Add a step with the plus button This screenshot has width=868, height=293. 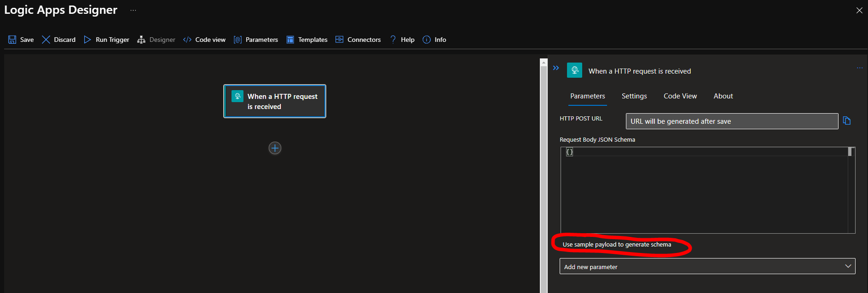coord(275,148)
